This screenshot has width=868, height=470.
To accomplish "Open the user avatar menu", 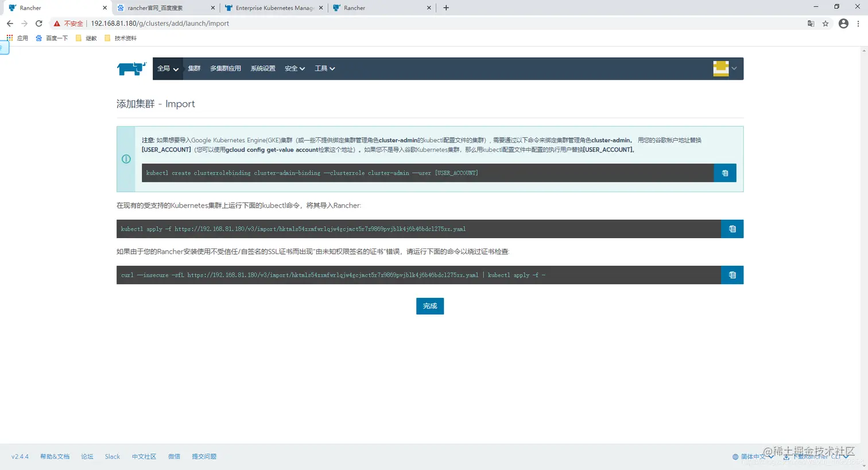I will 725,68.
